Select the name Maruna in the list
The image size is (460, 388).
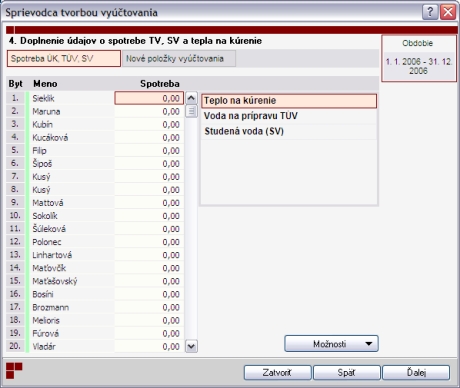click(46, 111)
